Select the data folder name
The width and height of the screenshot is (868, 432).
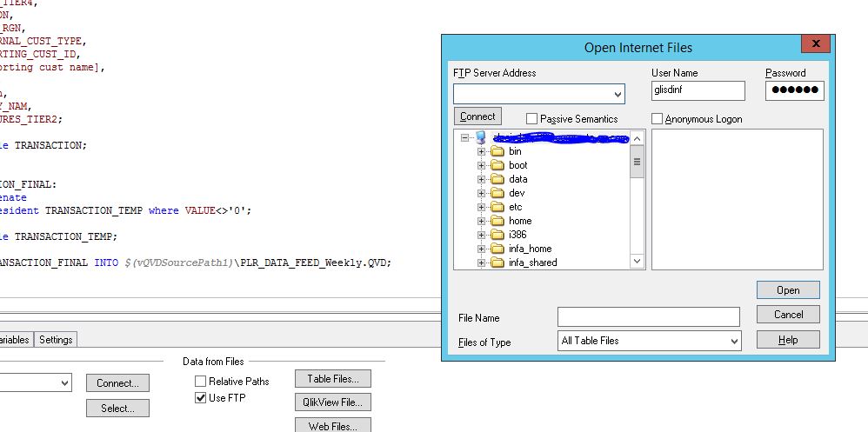(x=517, y=179)
